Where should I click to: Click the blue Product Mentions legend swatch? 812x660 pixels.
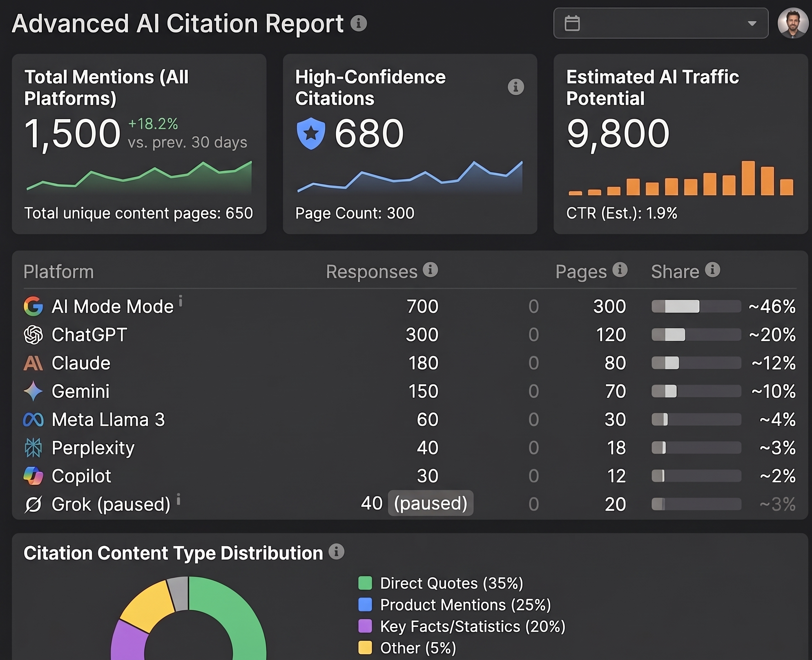click(365, 605)
